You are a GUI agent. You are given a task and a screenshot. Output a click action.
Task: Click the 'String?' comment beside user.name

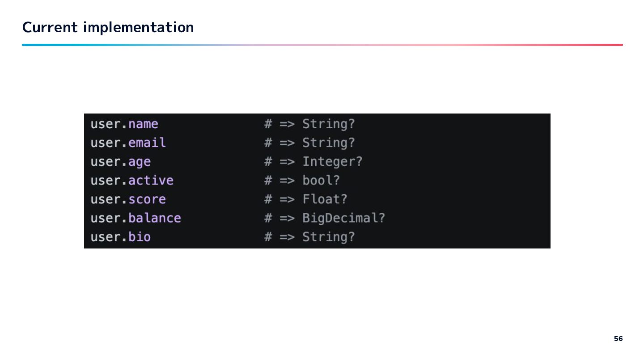pos(329,124)
